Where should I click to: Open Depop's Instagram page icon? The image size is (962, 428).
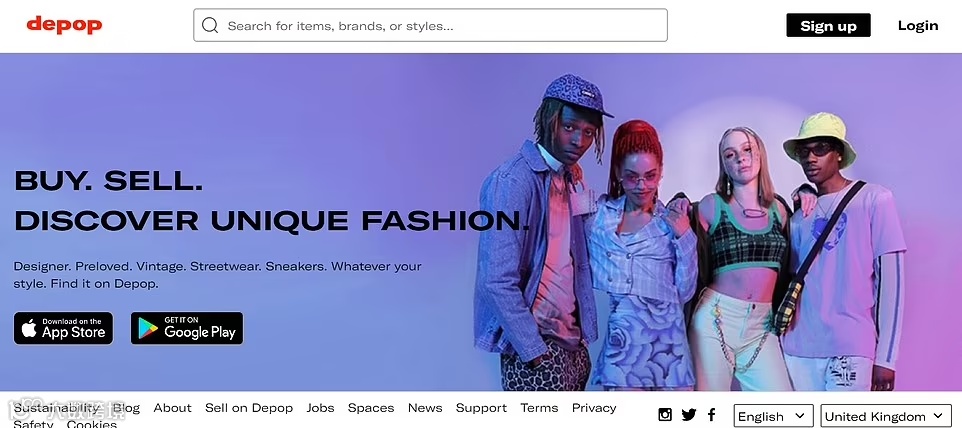[664, 415]
